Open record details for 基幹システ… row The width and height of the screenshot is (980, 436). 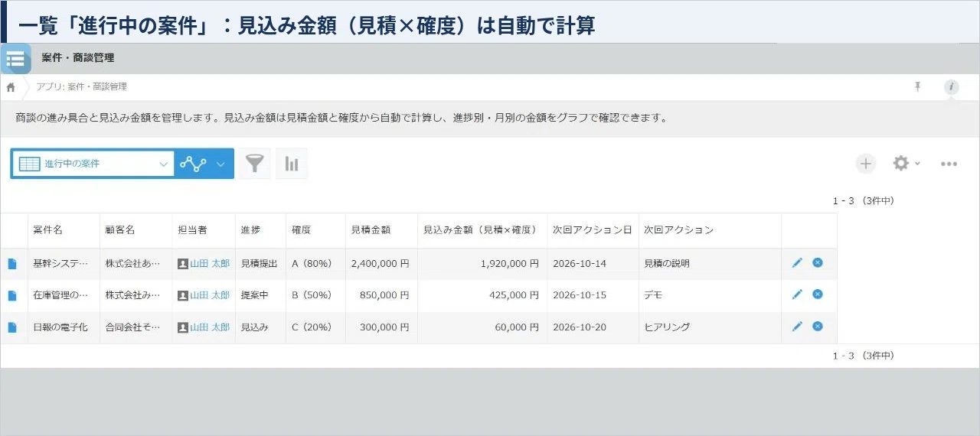(12, 264)
